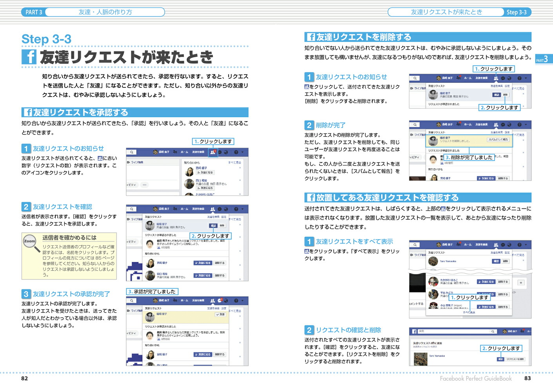Click ライブ動画 in page 82 step 1 screenshot
This screenshot has width=553, height=392.
point(135,162)
